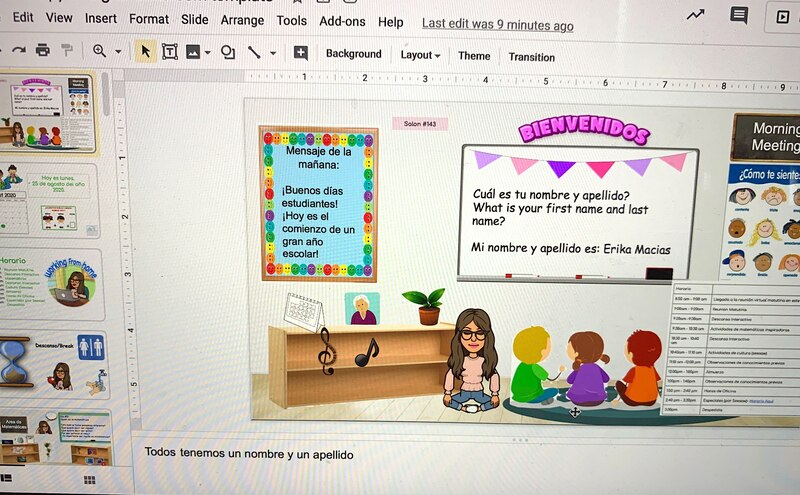800x495 pixels.
Task: Open the Add-ons menu
Action: coord(342,21)
